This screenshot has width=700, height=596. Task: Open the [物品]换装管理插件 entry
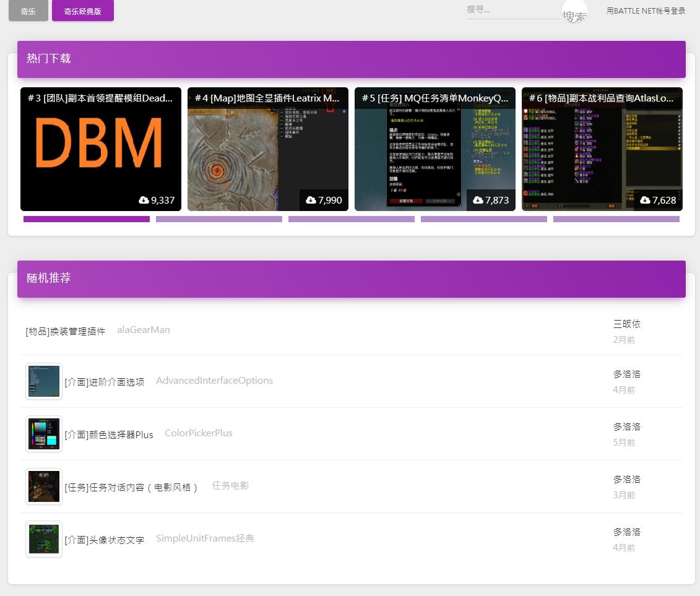66,331
